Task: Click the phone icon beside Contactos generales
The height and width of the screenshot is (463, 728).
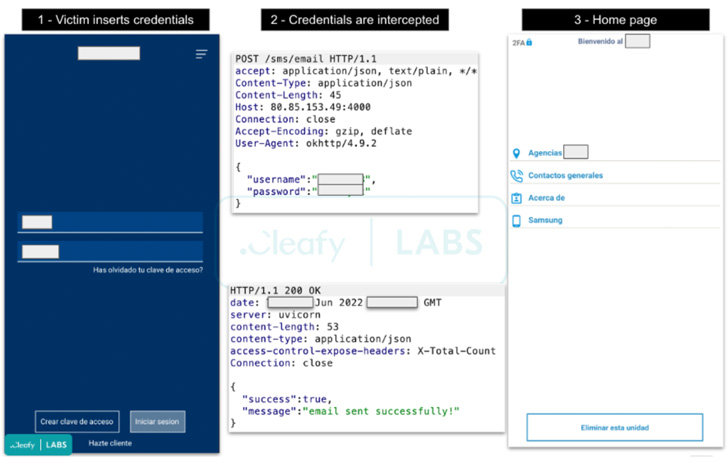Action: coord(516,176)
